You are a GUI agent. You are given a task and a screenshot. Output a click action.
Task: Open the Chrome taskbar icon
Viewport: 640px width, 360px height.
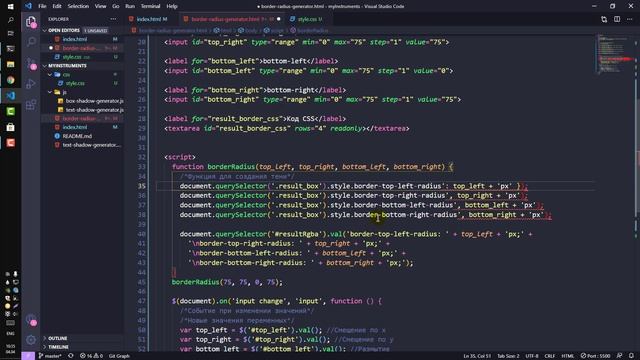(11, 80)
